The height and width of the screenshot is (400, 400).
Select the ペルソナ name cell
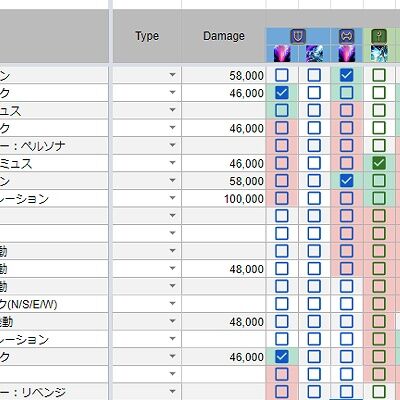54,146
